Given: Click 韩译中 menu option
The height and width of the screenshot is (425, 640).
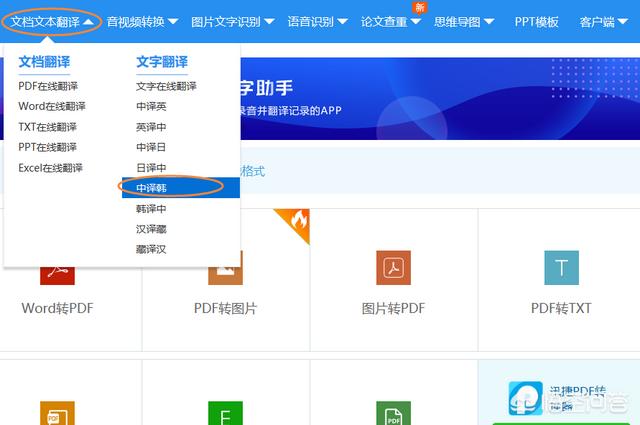Looking at the screenshot, I should click(152, 209).
